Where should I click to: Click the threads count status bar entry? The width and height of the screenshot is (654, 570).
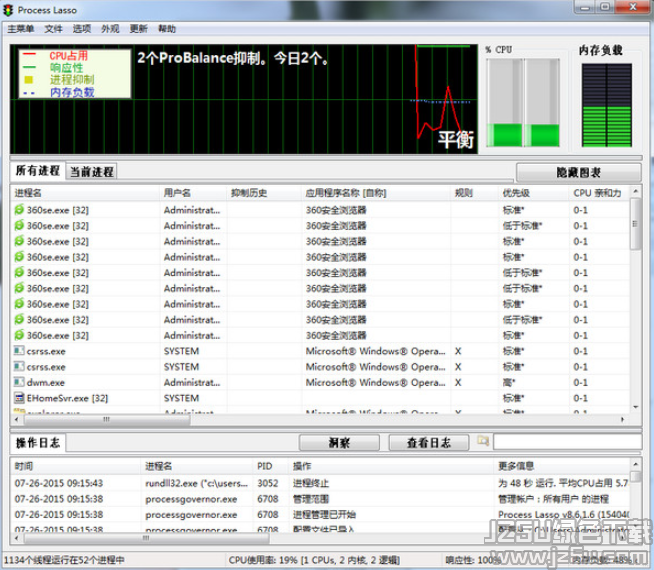64,560
